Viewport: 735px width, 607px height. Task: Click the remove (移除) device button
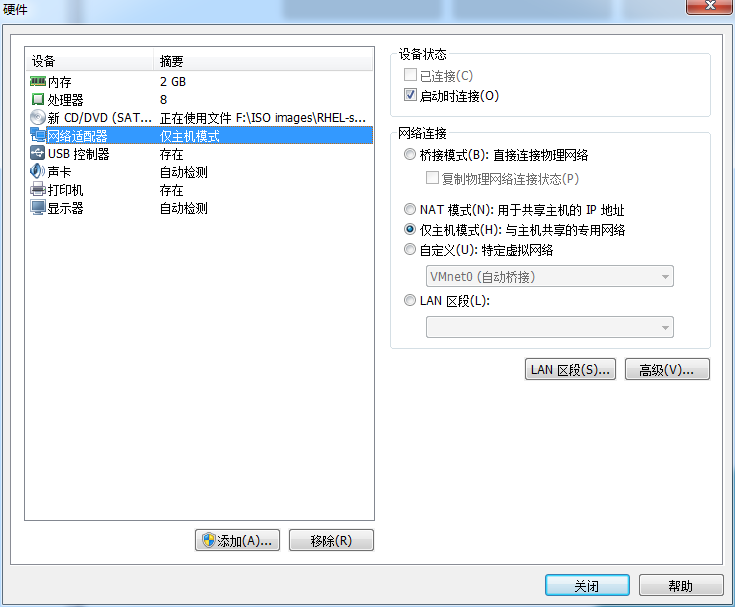tap(331, 540)
